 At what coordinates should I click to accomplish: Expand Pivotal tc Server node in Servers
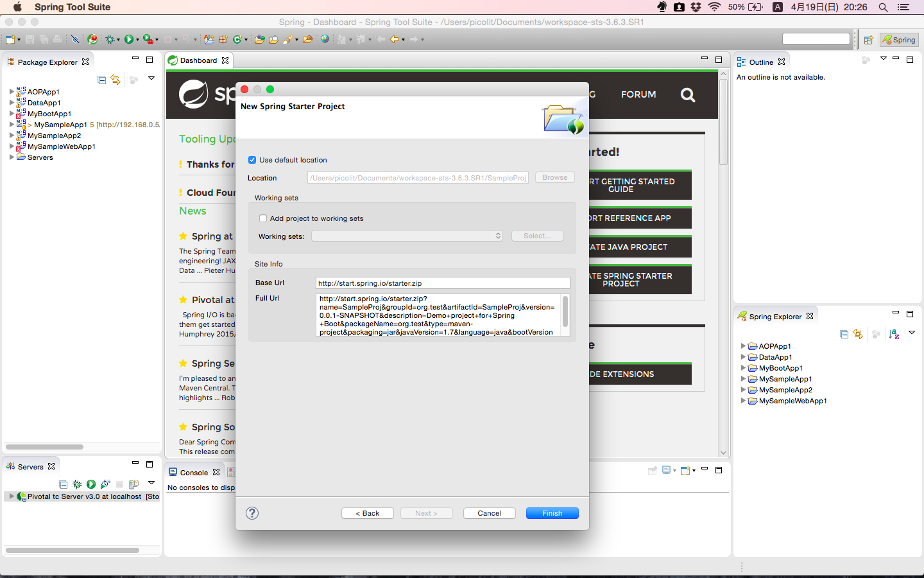12,496
